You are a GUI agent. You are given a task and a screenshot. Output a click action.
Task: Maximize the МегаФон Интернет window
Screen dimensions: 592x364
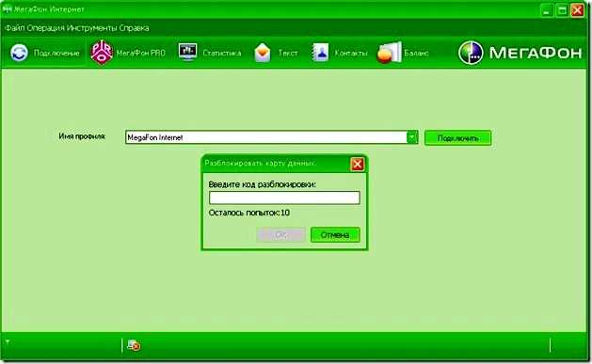tap(562, 10)
